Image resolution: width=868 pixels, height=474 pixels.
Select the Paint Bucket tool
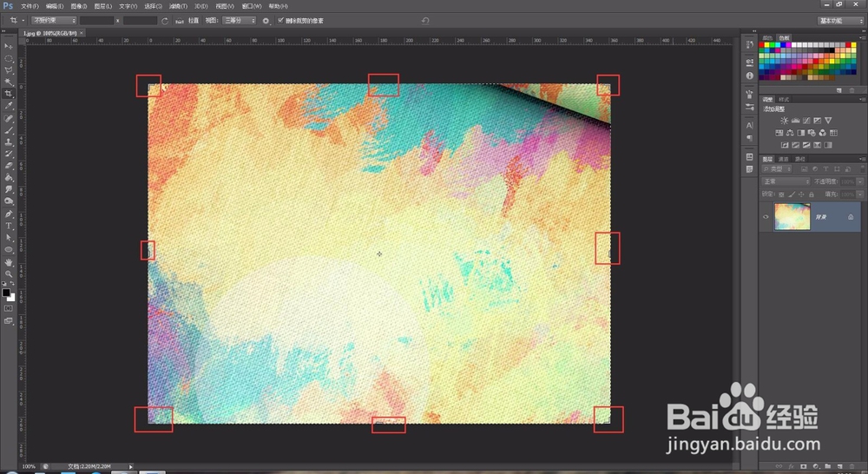click(9, 178)
